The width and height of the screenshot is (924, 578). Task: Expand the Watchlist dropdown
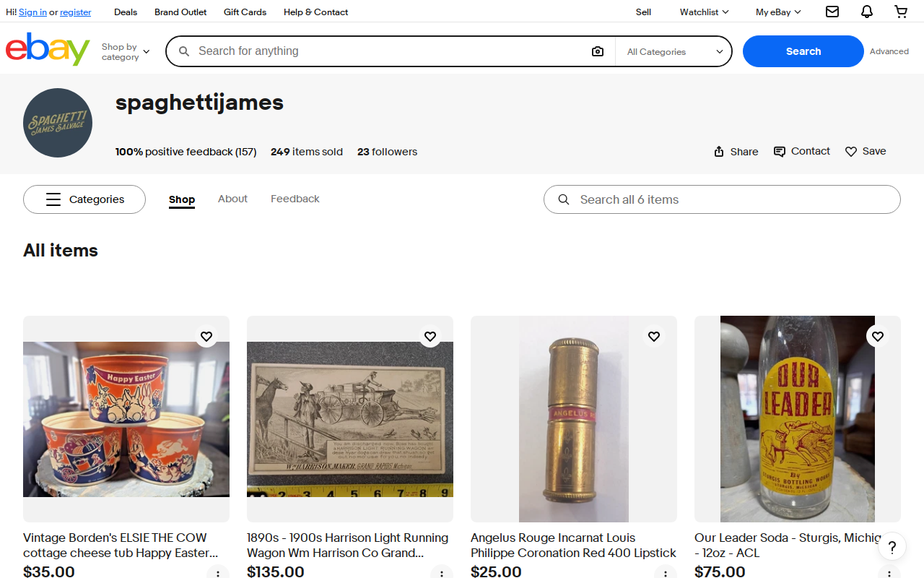tap(704, 12)
